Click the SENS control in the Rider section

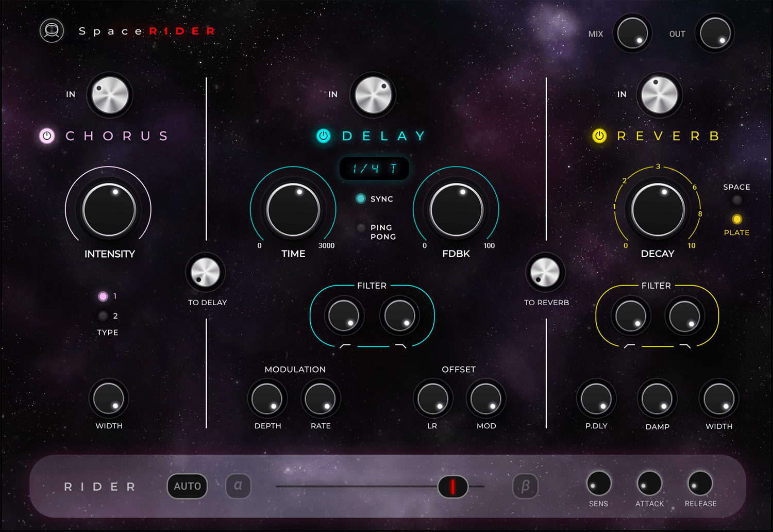tap(598, 485)
